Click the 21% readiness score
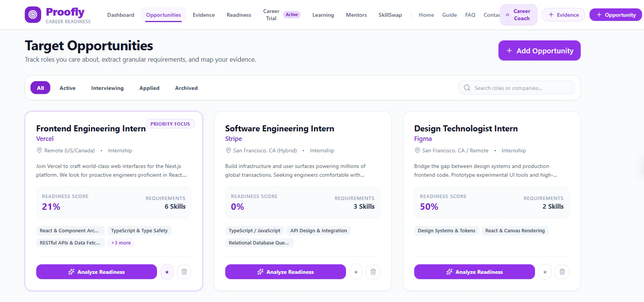The height and width of the screenshot is (302, 644). [x=51, y=207]
